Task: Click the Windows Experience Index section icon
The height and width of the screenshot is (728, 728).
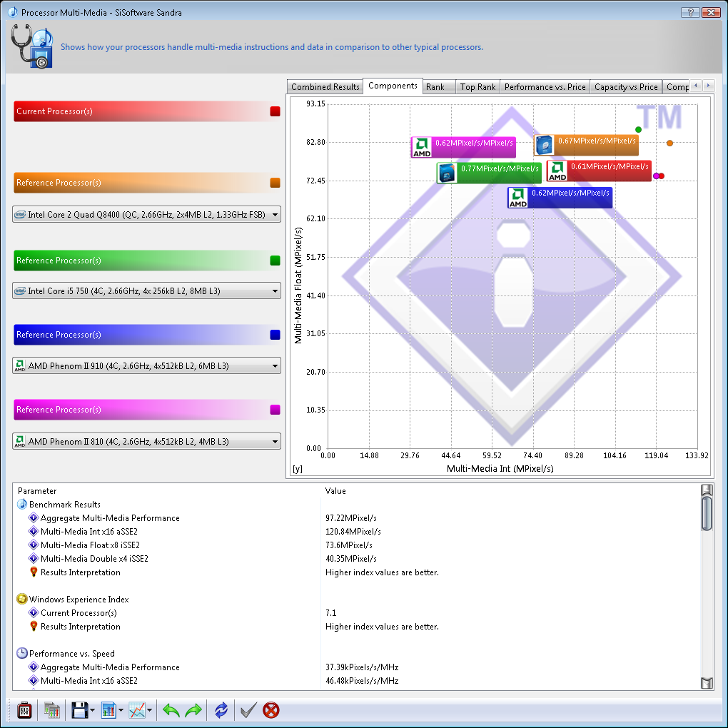Action: (x=22, y=599)
